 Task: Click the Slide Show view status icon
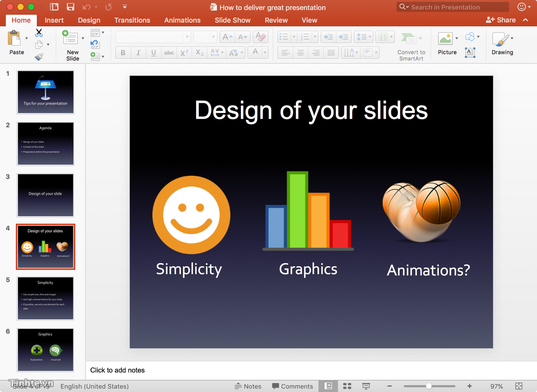point(366,386)
